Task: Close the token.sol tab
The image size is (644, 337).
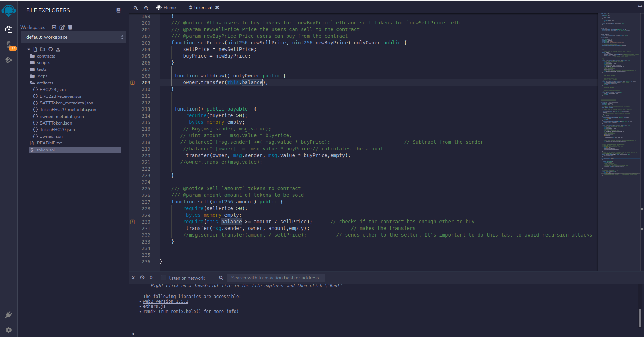Action: pos(217,7)
